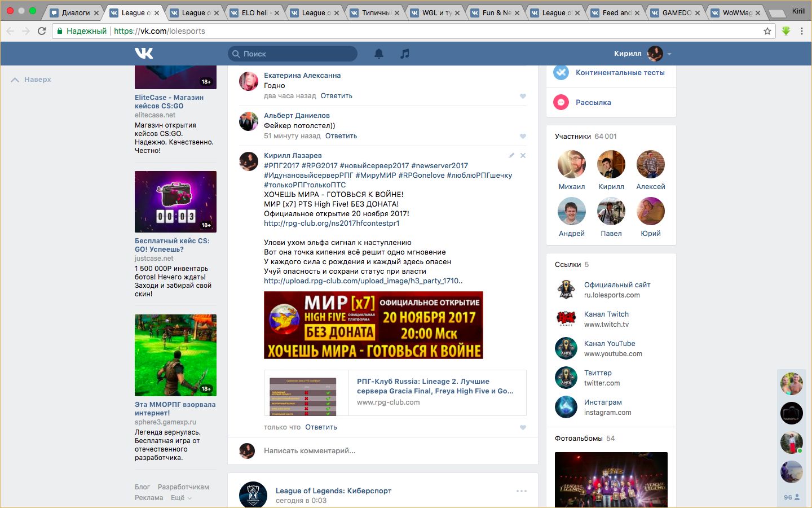Screen dimensions: 812x508
Task: Open member Юрий's profile photo
Action: point(651,211)
